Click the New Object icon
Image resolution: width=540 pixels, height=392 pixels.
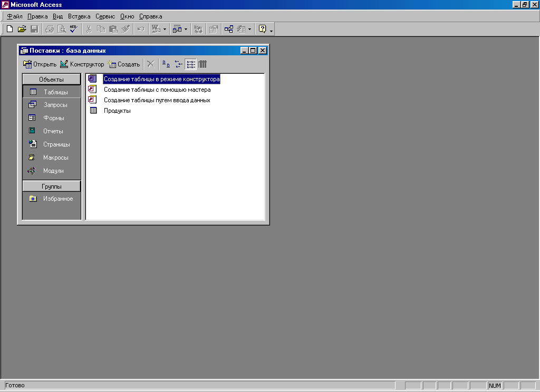pyautogui.click(x=241, y=30)
